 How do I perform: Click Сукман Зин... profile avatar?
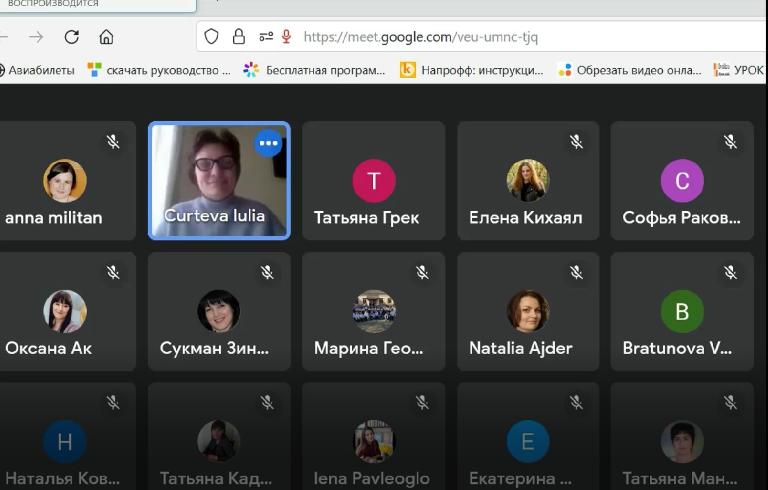coord(219,311)
